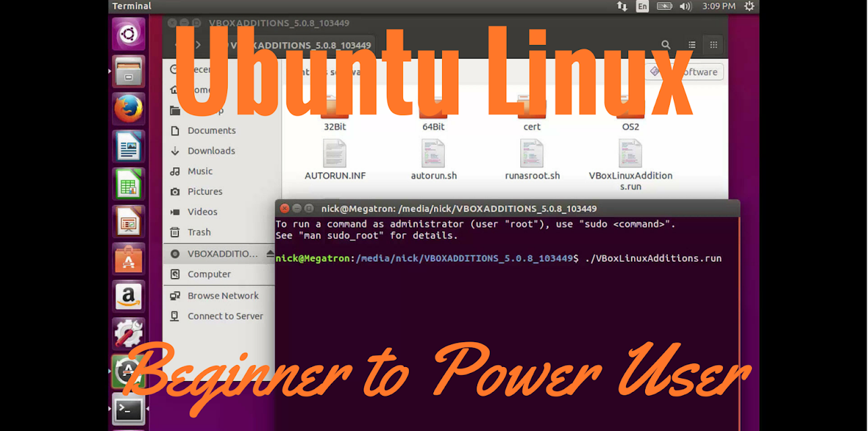Toggle the network indicator in the panel
Screen dimensions: 868x431
coord(621,6)
